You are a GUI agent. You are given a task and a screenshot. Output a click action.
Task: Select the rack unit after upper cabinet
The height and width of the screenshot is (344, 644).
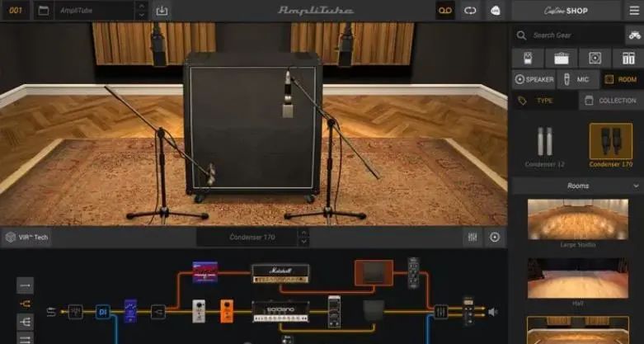(x=414, y=272)
